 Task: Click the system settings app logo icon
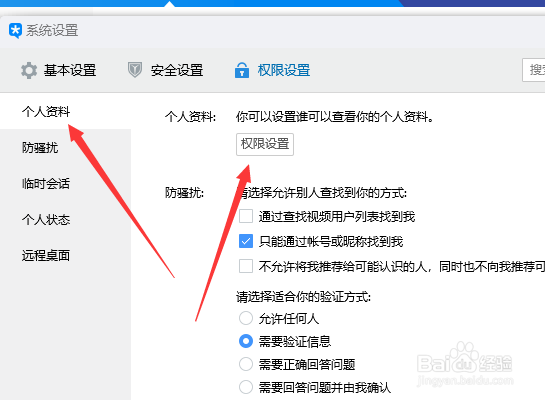point(15,31)
